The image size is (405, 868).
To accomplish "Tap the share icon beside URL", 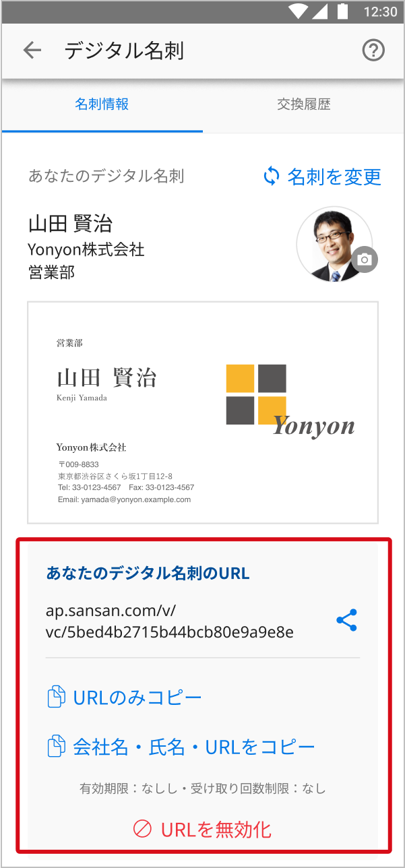I will [x=346, y=621].
